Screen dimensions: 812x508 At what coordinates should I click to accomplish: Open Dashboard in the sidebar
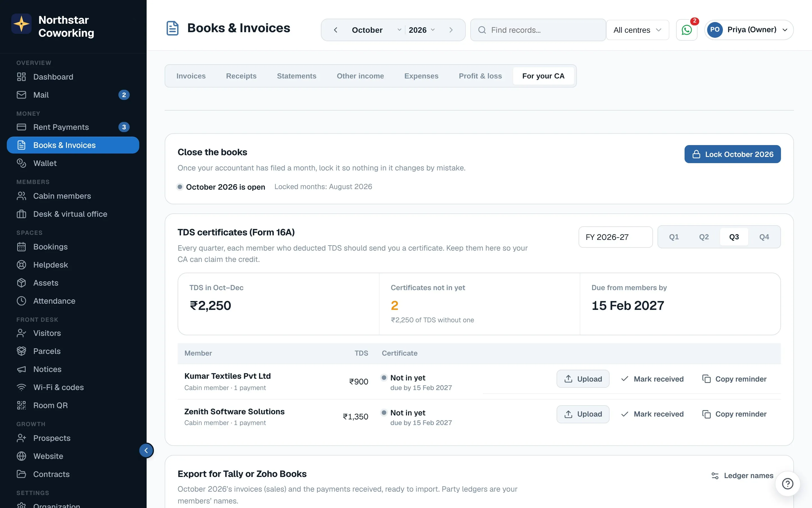(73, 76)
